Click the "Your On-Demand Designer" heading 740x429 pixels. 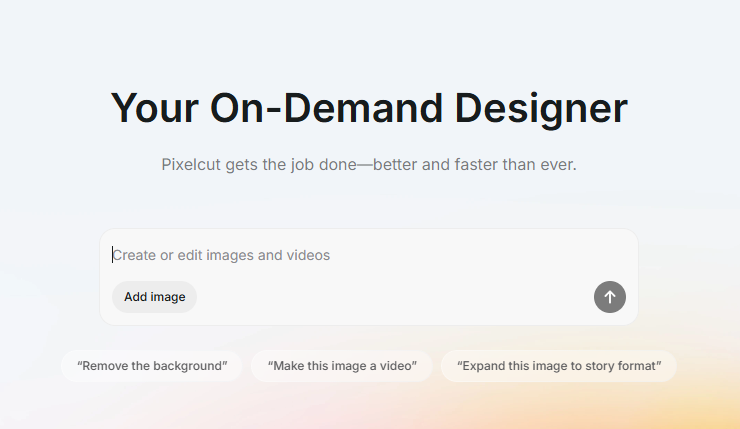coord(369,108)
